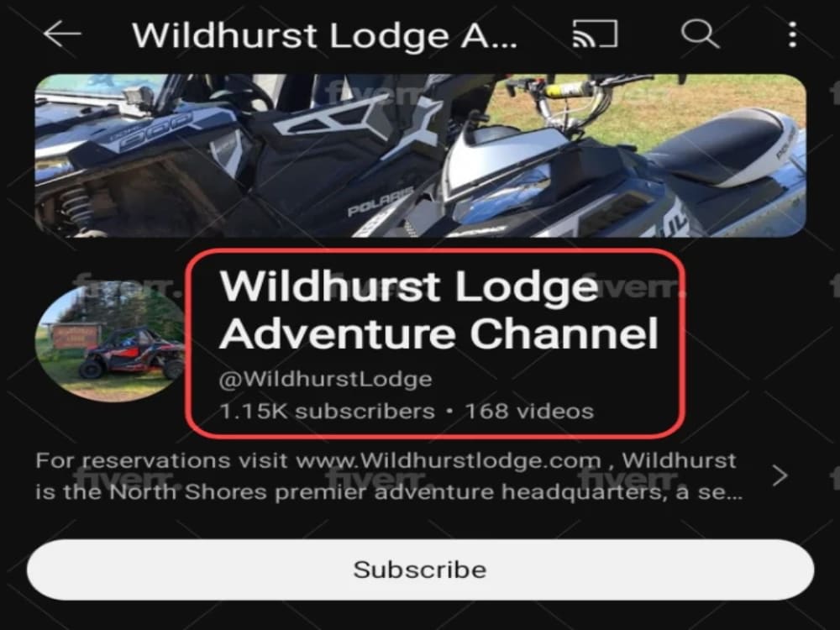Open the cast to device icon
Viewport: 840px width, 630px height.
pyautogui.click(x=595, y=34)
